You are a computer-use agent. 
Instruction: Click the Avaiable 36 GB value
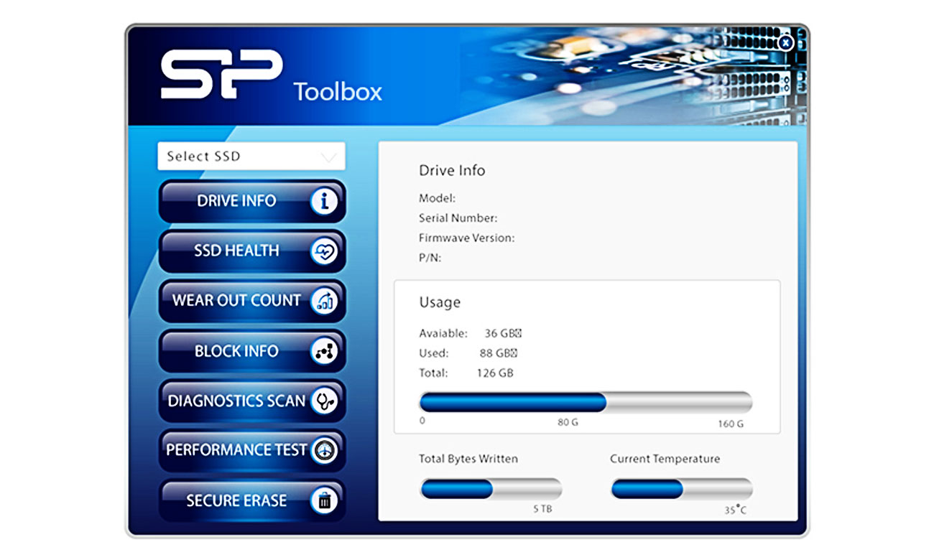pyautogui.click(x=502, y=333)
